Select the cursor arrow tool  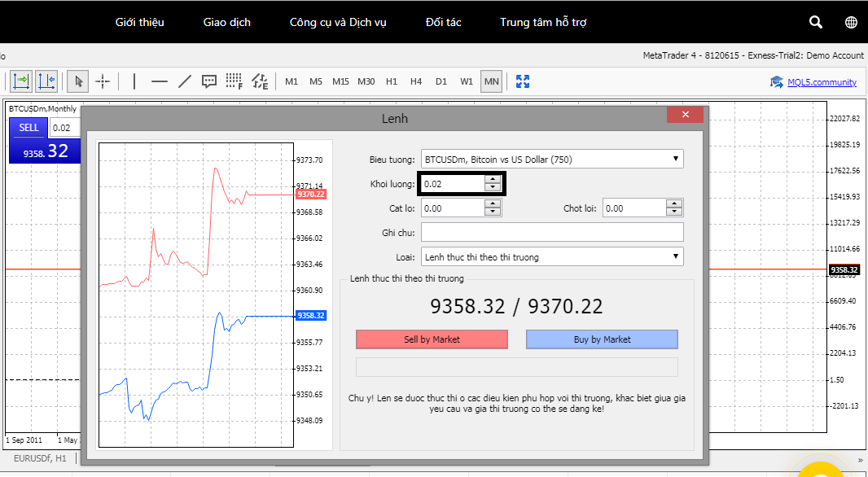[x=78, y=81]
